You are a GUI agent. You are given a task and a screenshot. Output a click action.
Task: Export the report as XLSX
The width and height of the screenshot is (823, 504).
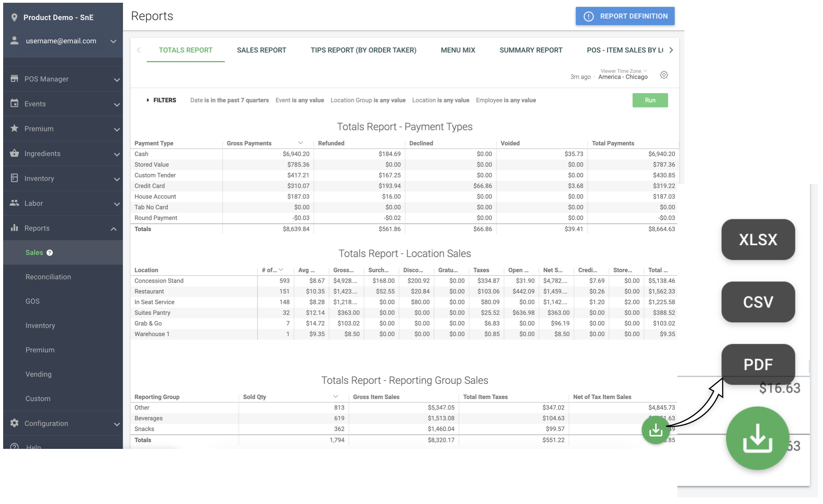coord(758,239)
